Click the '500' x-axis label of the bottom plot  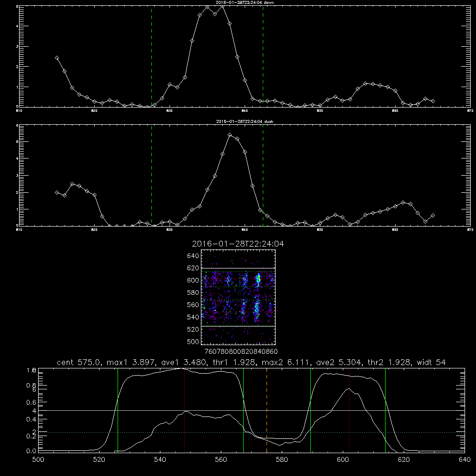coord(38,460)
